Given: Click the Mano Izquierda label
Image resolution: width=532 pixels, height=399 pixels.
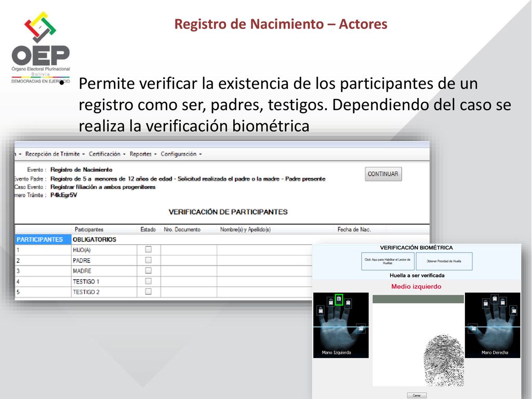Looking at the screenshot, I should pyautogui.click(x=336, y=353).
